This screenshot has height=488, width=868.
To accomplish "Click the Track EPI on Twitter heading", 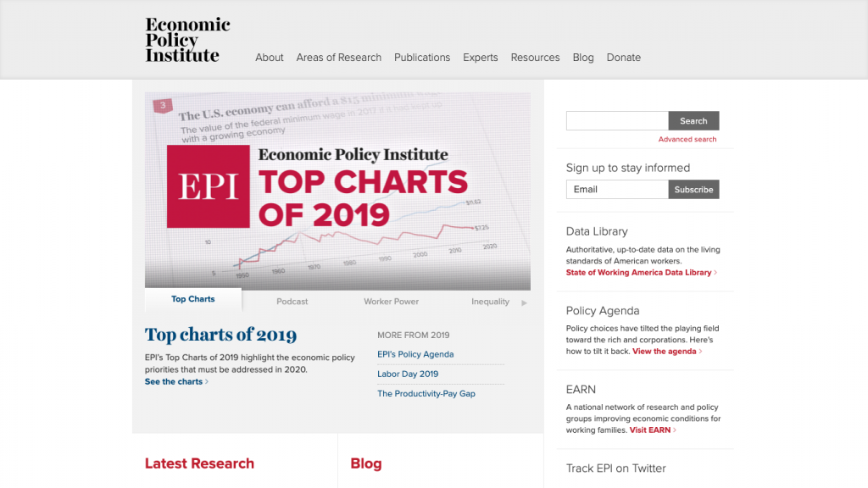I will [615, 468].
